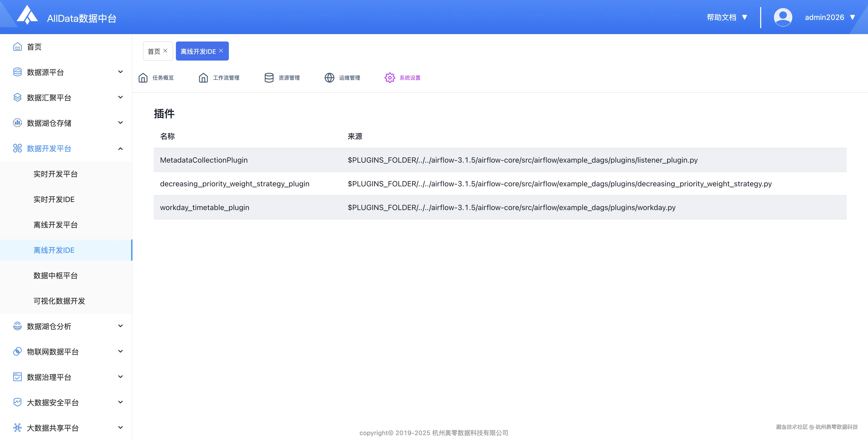Click the 首页 sidebar home icon
This screenshot has height=440, width=868.
click(x=17, y=47)
